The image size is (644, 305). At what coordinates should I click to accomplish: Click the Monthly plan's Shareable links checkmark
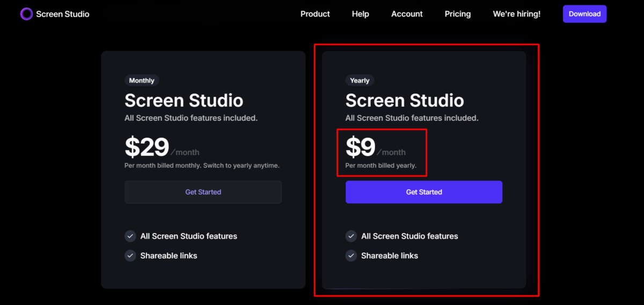[x=130, y=256]
